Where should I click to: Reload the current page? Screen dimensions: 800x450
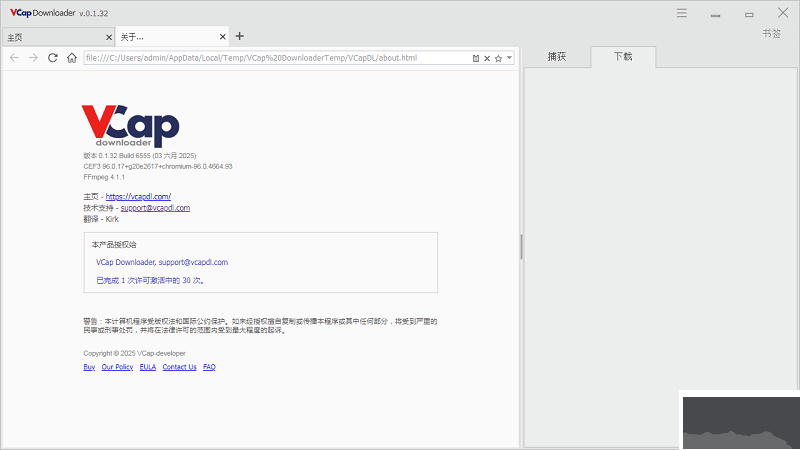[x=53, y=58]
